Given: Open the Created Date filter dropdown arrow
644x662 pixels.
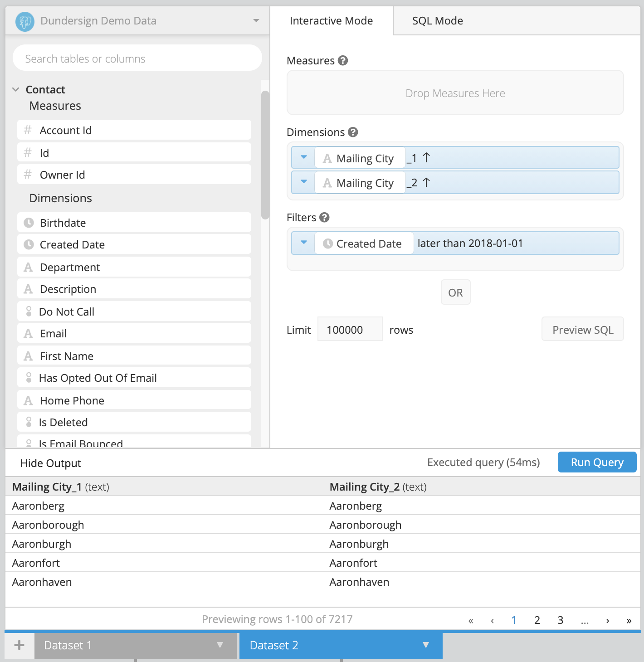Looking at the screenshot, I should point(304,243).
